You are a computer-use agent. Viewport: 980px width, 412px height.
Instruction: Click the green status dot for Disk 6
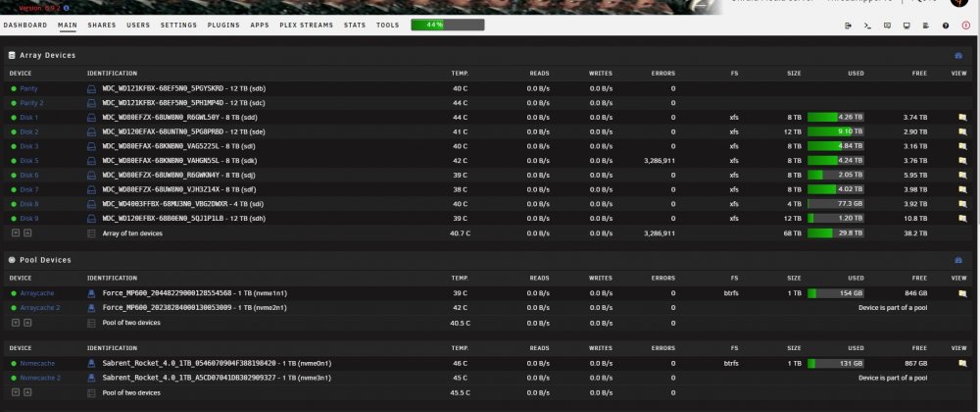click(14, 176)
